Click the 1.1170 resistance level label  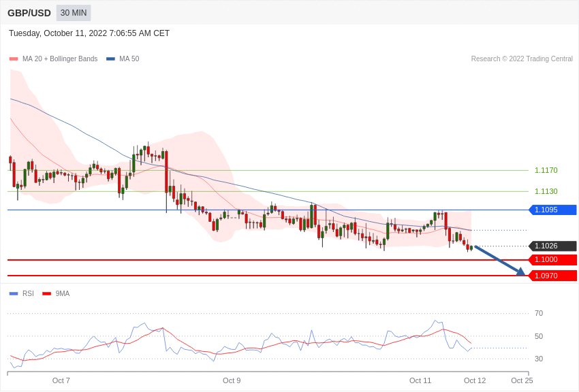pyautogui.click(x=546, y=170)
